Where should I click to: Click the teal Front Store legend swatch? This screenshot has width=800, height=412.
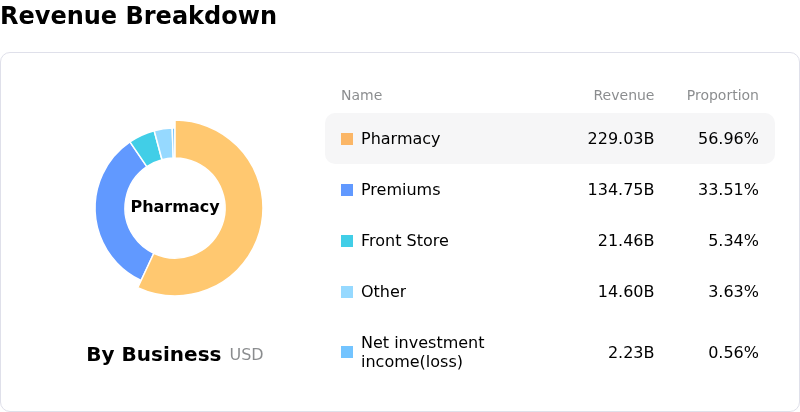click(347, 241)
